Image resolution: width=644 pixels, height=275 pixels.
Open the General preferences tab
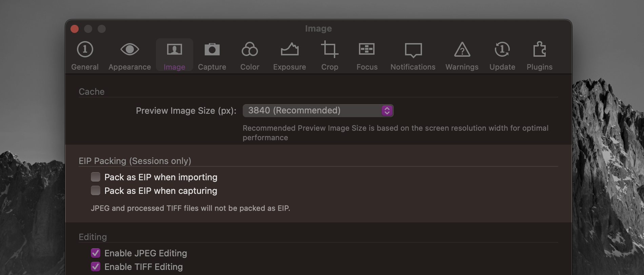85,56
